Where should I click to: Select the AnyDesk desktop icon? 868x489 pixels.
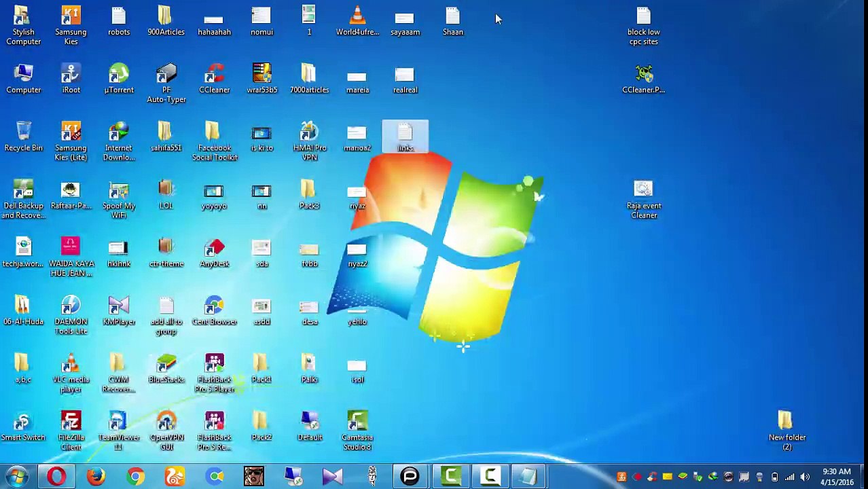tap(214, 252)
